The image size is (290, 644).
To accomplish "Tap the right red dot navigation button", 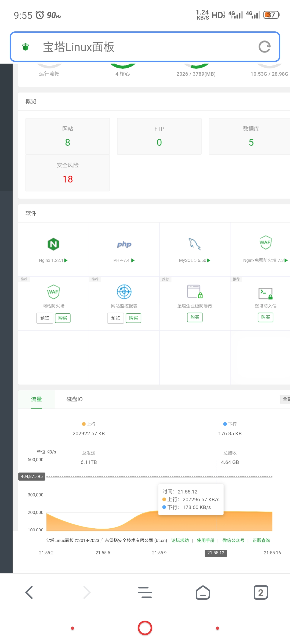I will [218, 628].
